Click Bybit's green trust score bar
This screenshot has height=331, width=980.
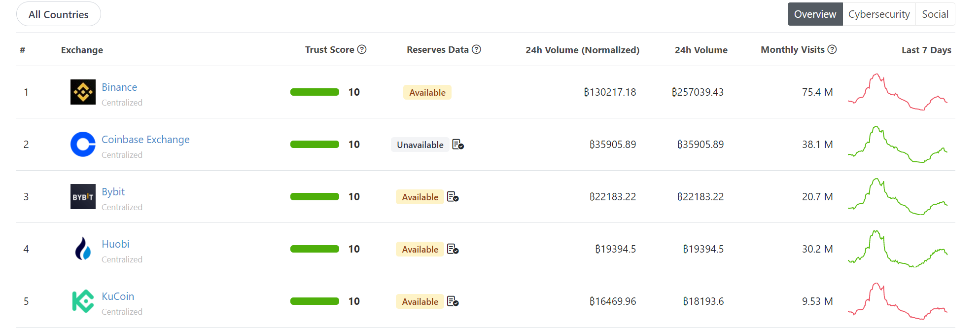(315, 197)
